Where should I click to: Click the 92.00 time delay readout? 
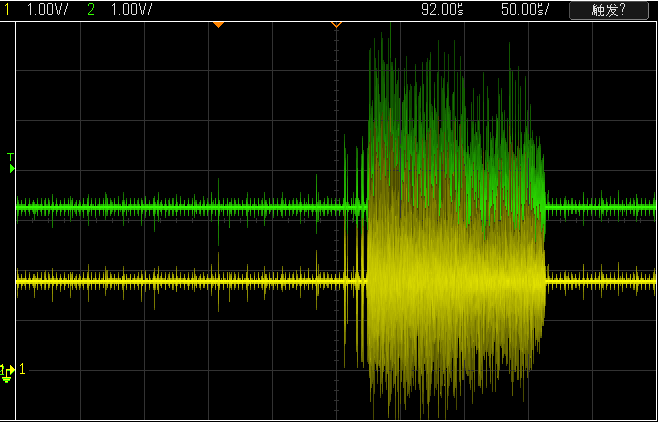[x=442, y=10]
